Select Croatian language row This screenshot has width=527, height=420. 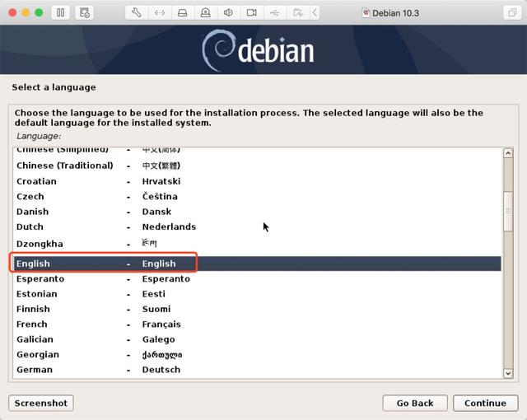[x=257, y=181]
